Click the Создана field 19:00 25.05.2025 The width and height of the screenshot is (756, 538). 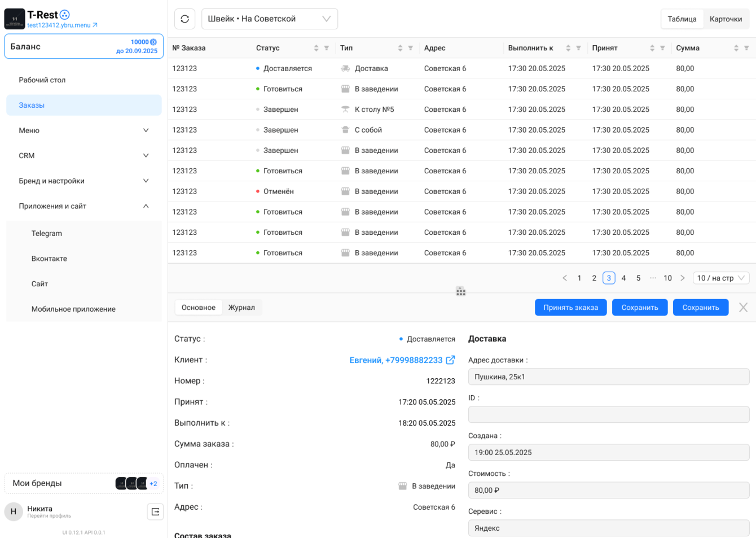pyautogui.click(x=609, y=452)
